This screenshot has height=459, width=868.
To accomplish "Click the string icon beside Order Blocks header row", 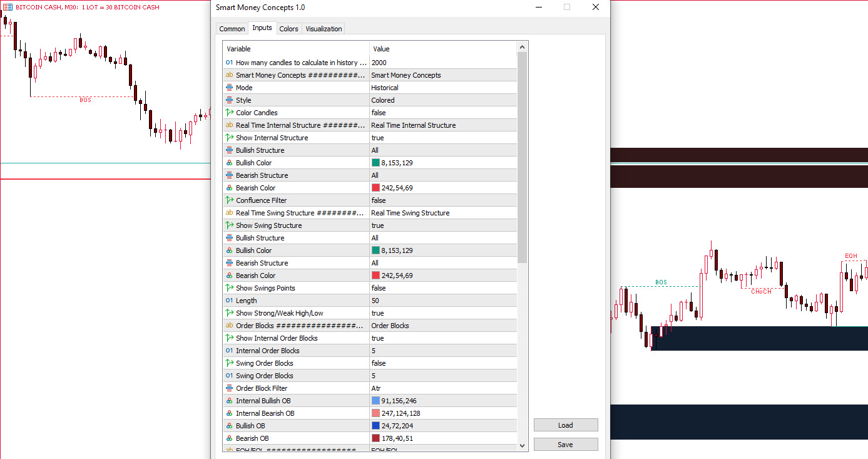I will point(229,326).
